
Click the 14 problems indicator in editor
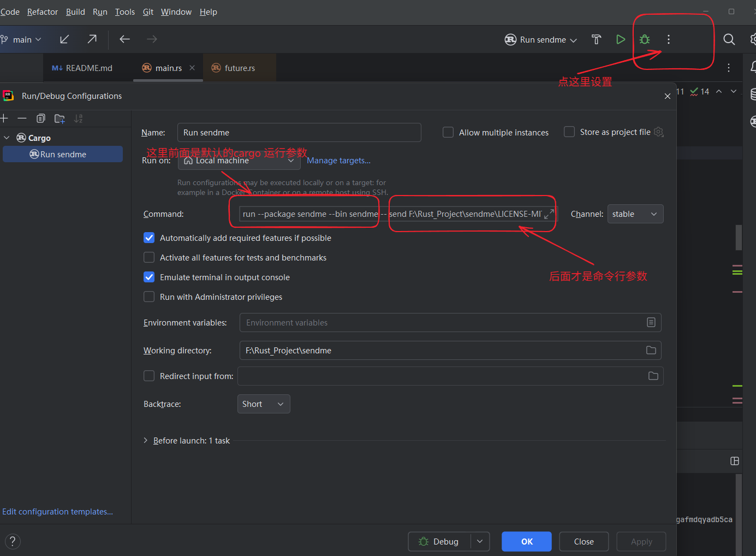tap(700, 92)
